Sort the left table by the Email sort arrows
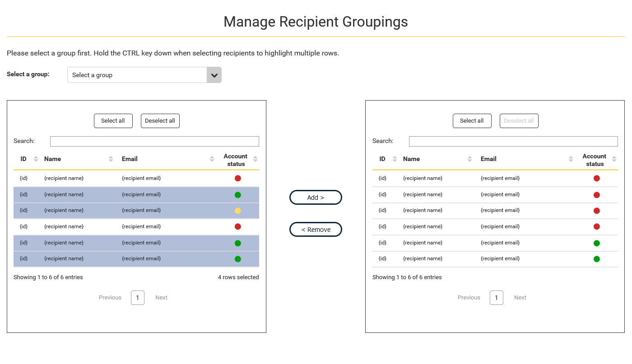Image resolution: width=632 pixels, height=364 pixels. (x=212, y=159)
